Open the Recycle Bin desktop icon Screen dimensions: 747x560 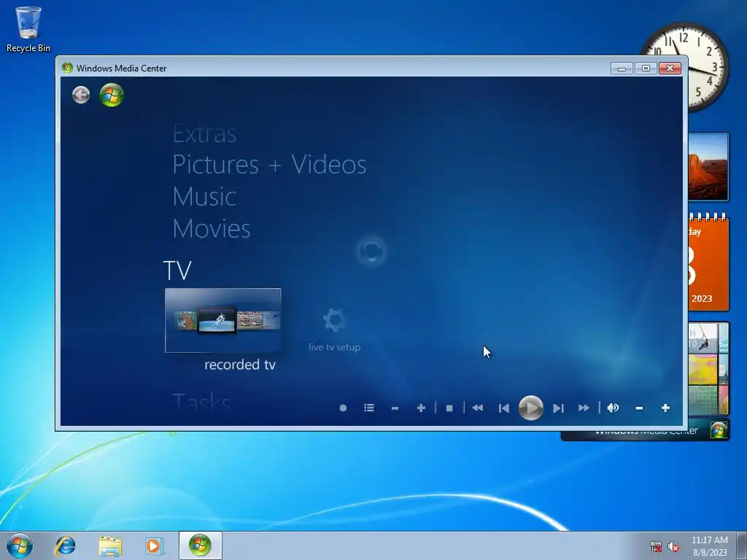[28, 28]
